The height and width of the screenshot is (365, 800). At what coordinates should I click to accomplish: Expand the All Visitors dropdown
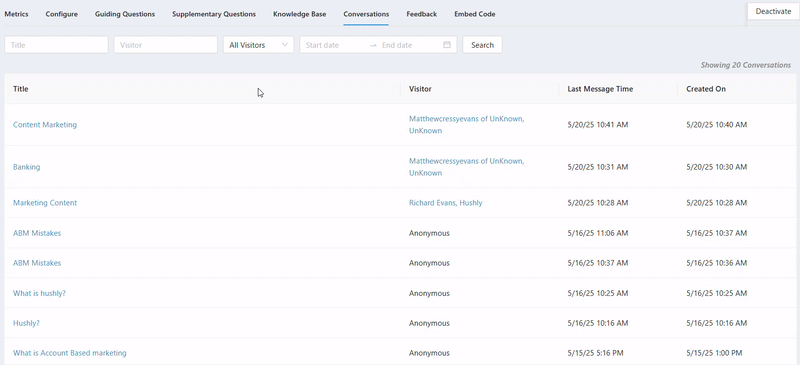[x=259, y=45]
